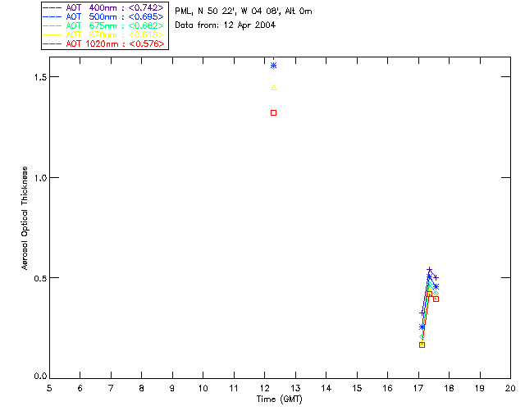
Task: Click the 'Time (GMT)' axis label
Action: [279, 399]
